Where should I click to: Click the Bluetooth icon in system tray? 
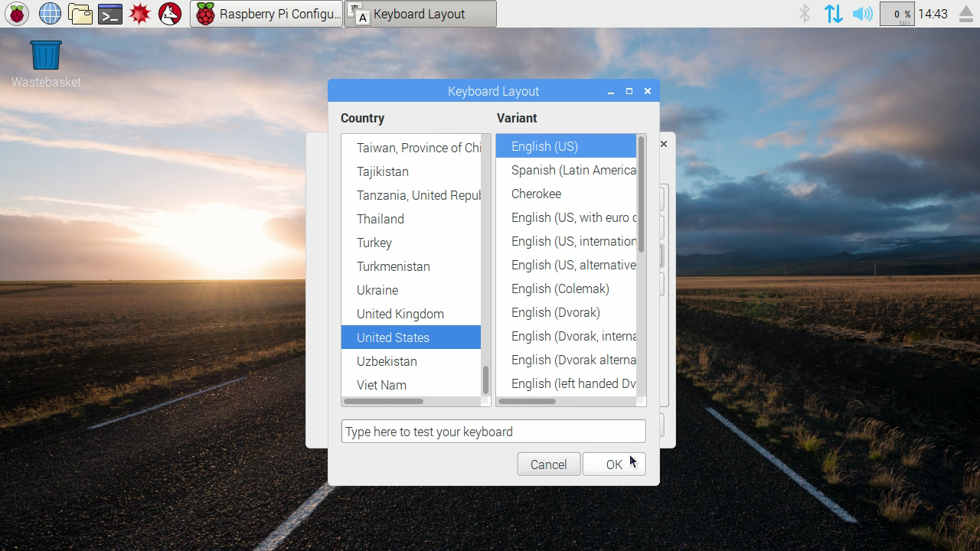tap(804, 14)
